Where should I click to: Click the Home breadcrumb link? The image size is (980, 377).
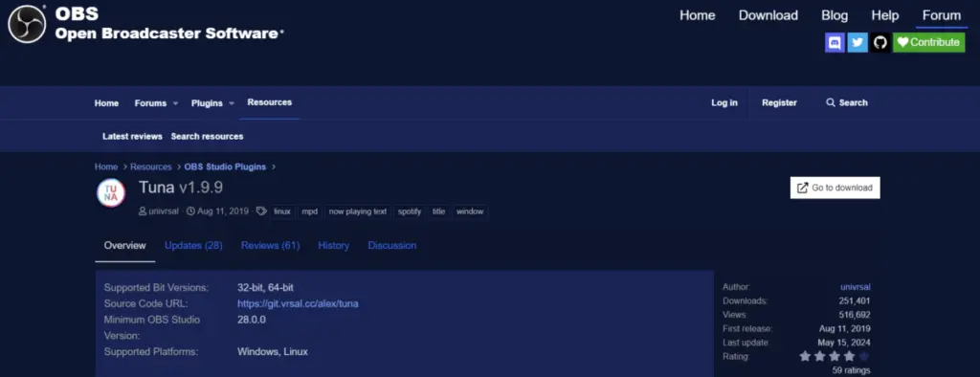coord(106,166)
